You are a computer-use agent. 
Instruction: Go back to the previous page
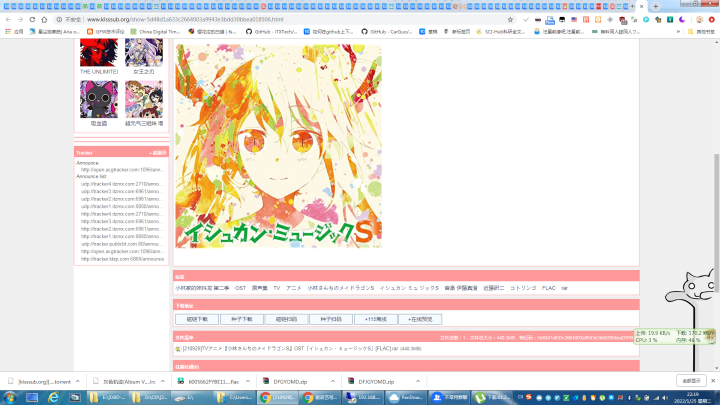[8, 20]
